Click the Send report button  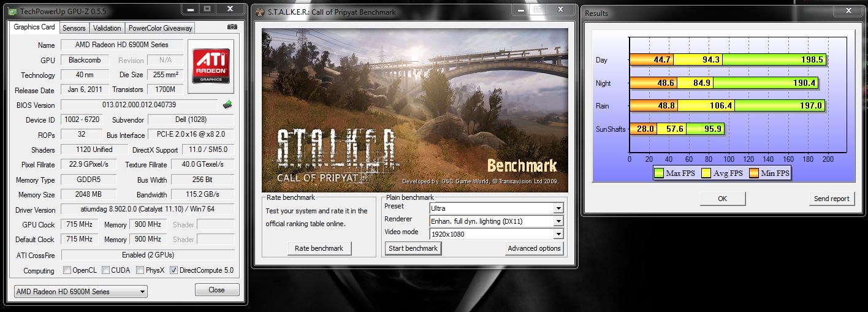tap(831, 199)
